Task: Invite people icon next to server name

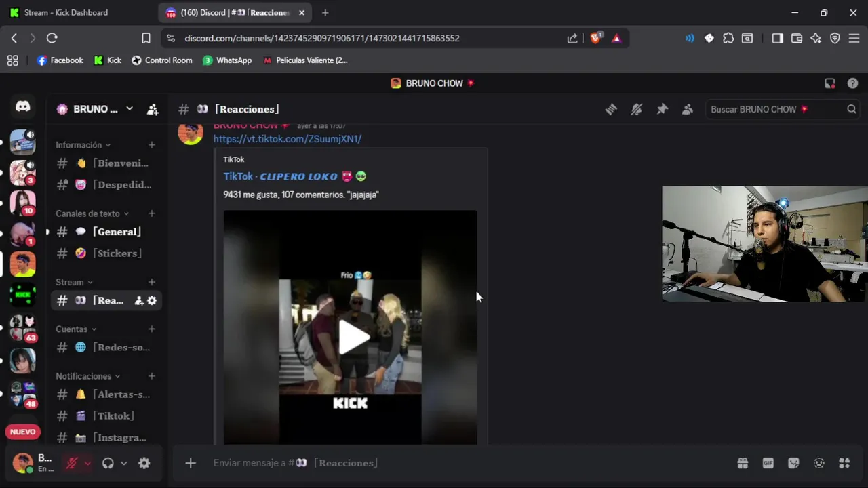Action: coord(153,109)
